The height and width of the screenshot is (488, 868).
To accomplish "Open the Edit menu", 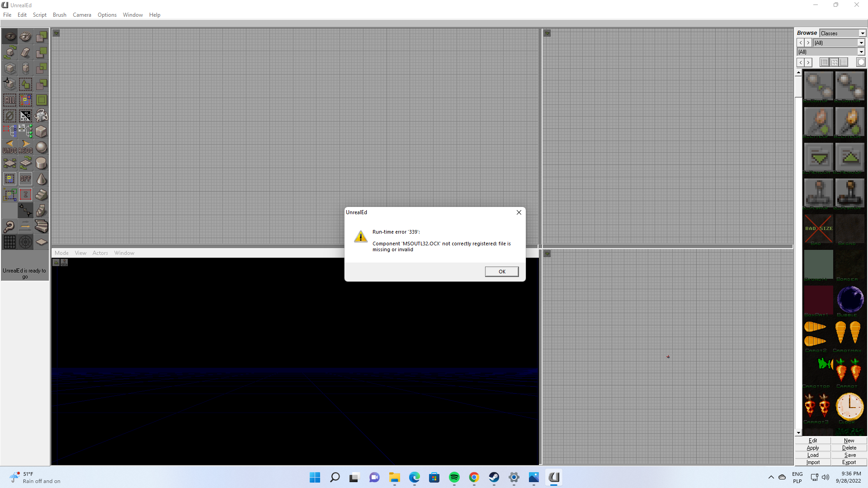I will point(22,15).
